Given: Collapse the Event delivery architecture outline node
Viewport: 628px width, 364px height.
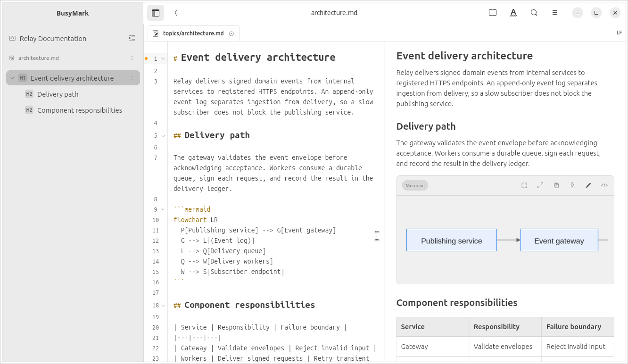Looking at the screenshot, I should coord(12,78).
